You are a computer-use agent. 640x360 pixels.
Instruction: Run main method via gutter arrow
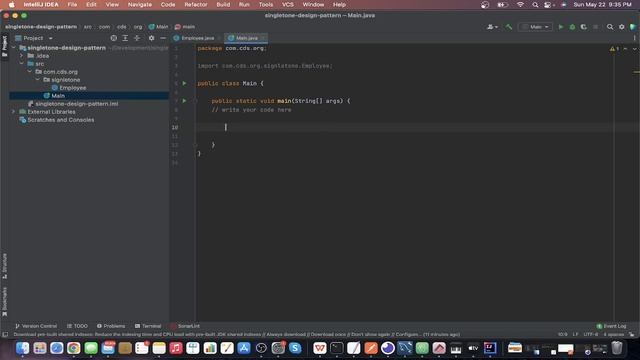point(184,100)
